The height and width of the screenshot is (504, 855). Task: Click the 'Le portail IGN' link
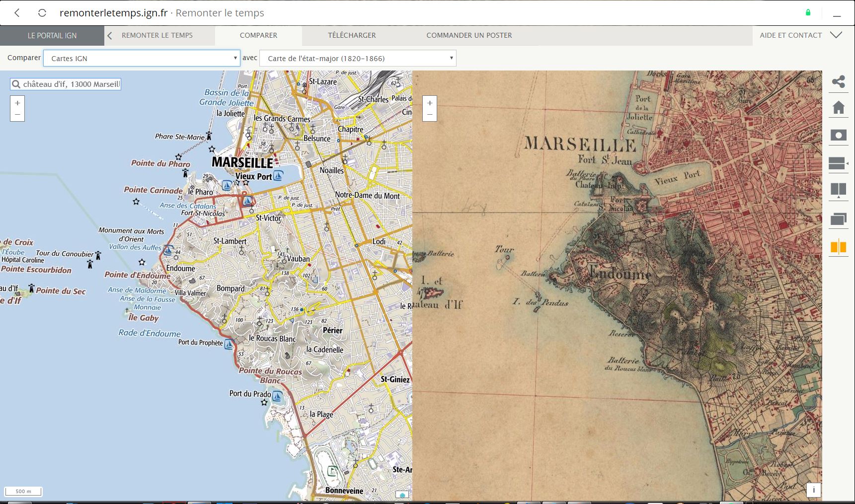[52, 35]
